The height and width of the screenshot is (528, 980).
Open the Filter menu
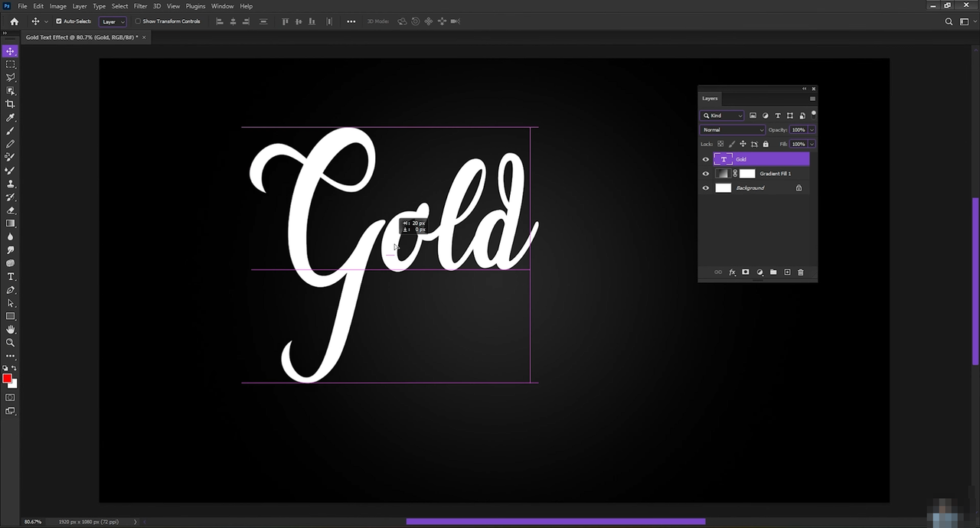(140, 6)
